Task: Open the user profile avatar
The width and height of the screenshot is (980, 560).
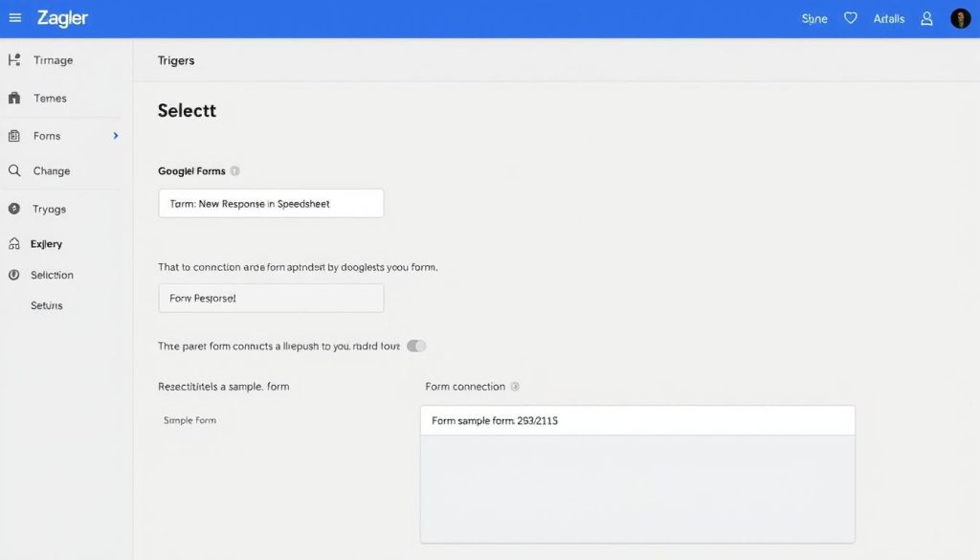Action: tap(961, 18)
